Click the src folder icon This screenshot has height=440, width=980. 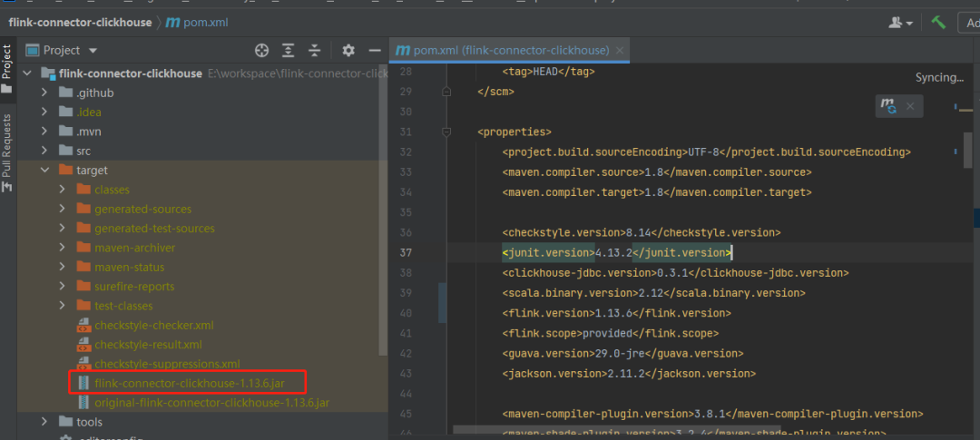point(65,151)
